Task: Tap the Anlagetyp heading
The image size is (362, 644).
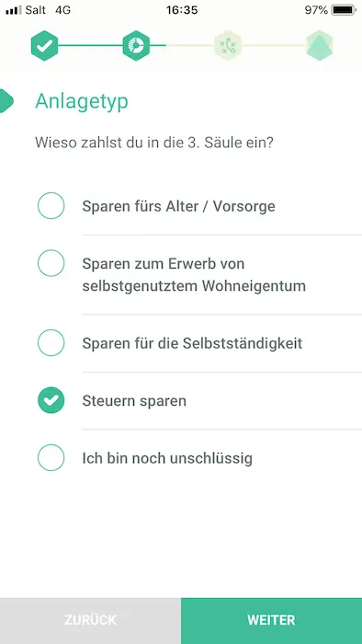Action: click(x=82, y=101)
